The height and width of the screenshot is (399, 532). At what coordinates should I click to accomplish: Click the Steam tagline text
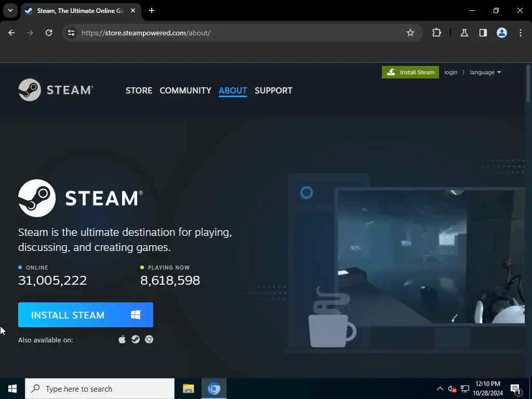pyautogui.click(x=125, y=240)
